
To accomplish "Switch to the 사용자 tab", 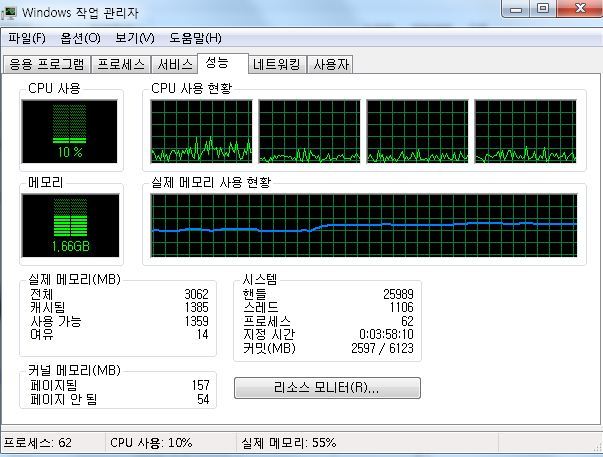I will (331, 64).
